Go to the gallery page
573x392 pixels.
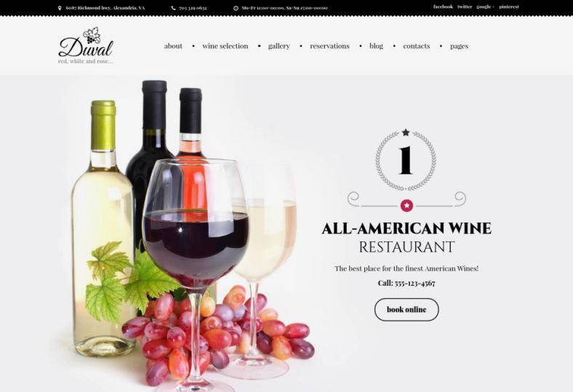coord(279,46)
